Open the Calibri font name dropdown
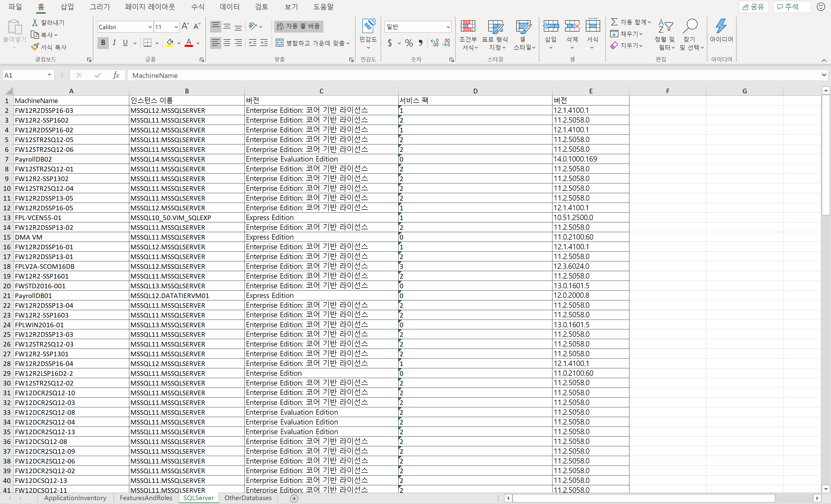The width and height of the screenshot is (831, 504). pyautogui.click(x=150, y=27)
